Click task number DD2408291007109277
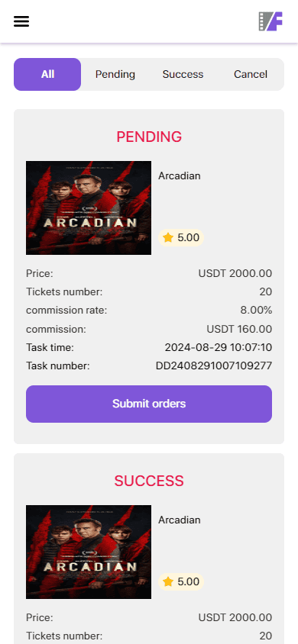Screen dimensions: 298x644 [214, 365]
